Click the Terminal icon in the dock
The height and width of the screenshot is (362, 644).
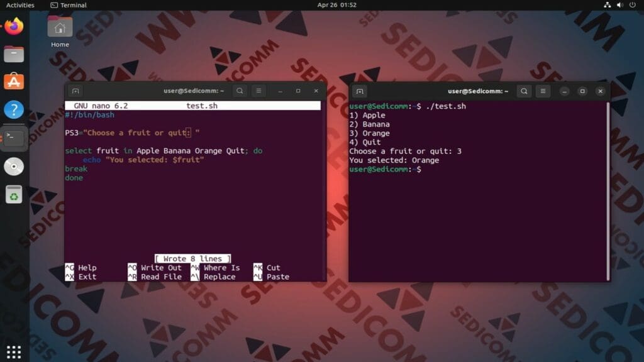pos(14,138)
